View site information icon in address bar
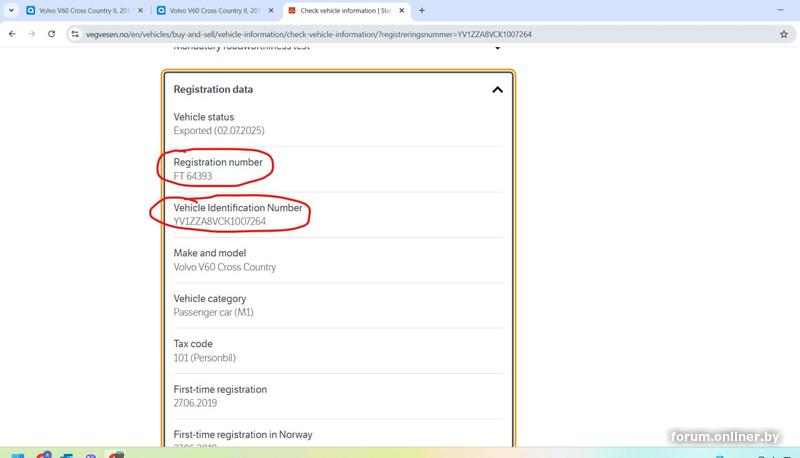Screen dimensions: 800x458 pyautogui.click(x=75, y=34)
